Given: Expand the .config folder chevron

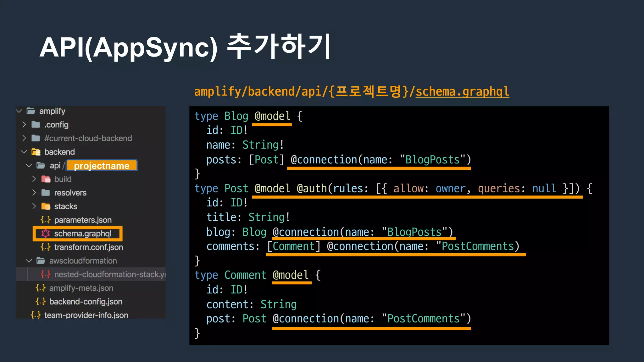Looking at the screenshot, I should 24,124.
